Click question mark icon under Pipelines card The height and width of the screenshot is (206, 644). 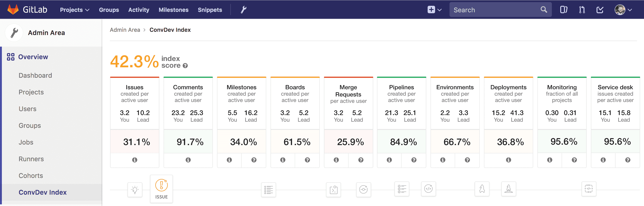(x=414, y=160)
